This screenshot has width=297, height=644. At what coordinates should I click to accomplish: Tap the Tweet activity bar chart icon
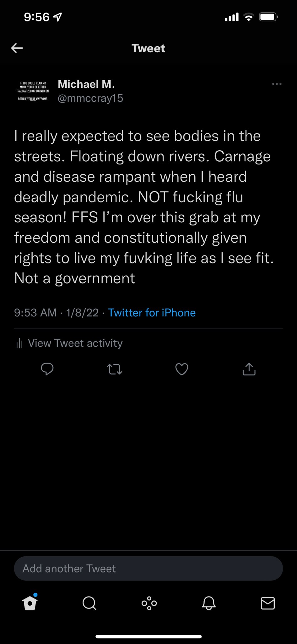point(19,343)
